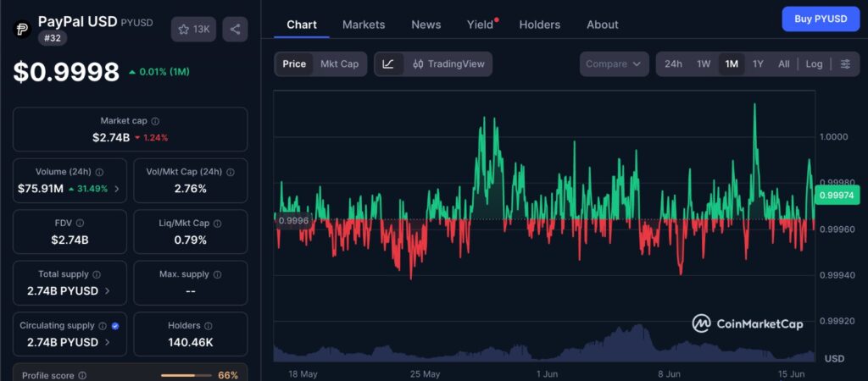Click the 2.76% Vol/Mkt Cap value
Viewport: 868px width, 381px height.
point(190,189)
